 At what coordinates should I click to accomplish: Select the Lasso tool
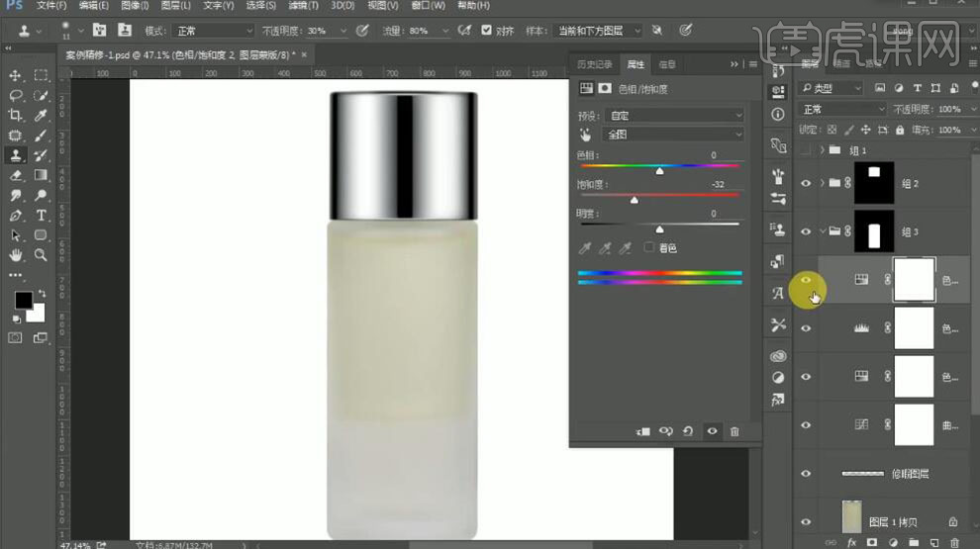click(x=15, y=96)
